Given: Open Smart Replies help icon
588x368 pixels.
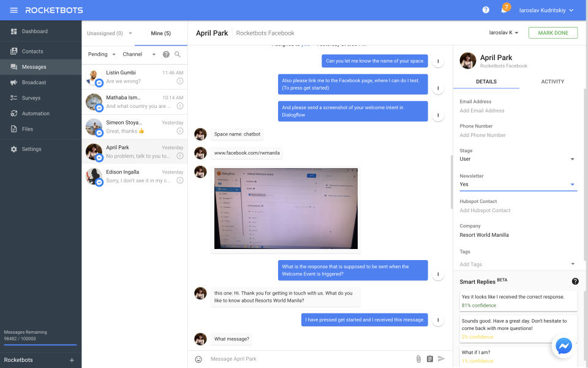Looking at the screenshot, I should tap(575, 282).
